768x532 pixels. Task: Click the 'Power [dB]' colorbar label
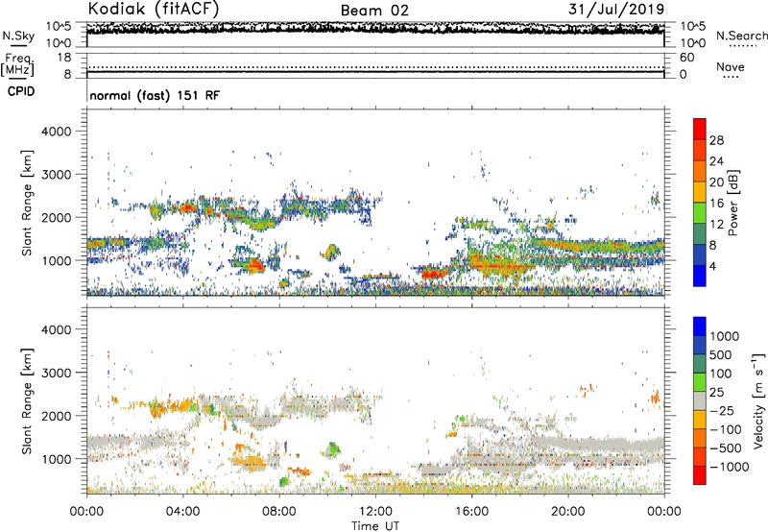732,203
